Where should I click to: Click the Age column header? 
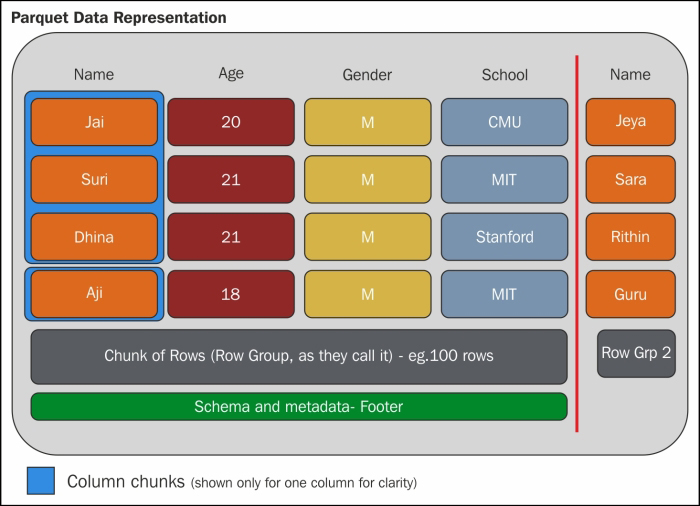pos(231,73)
